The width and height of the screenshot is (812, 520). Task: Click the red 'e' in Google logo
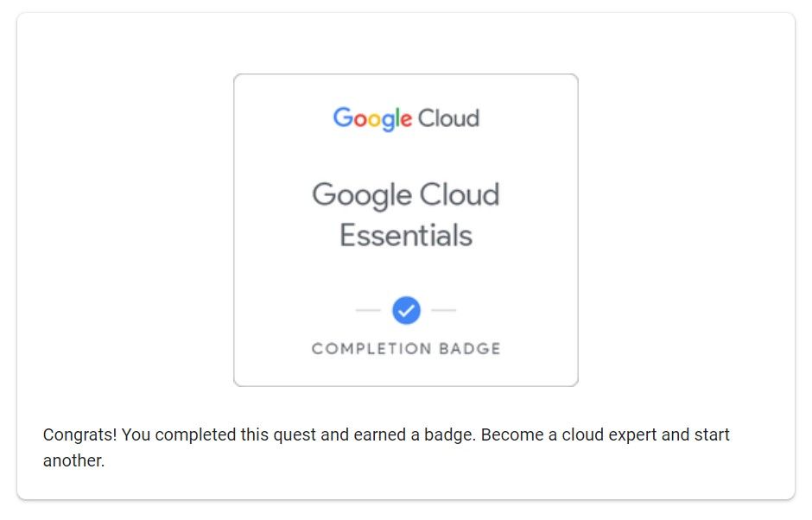(x=407, y=120)
